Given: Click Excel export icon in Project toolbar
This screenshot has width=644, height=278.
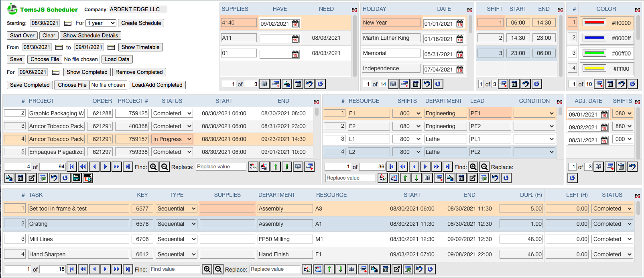Looking at the screenshot, I should [43, 178].
